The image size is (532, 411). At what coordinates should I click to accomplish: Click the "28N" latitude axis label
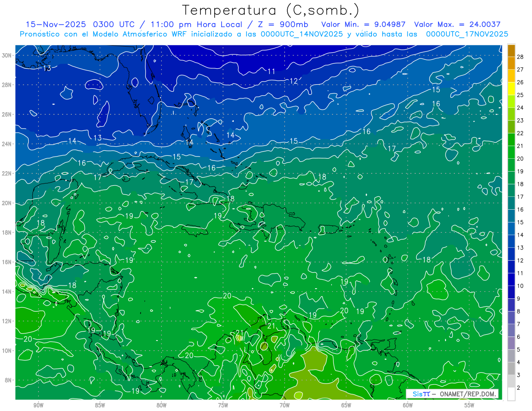pyautogui.click(x=8, y=85)
